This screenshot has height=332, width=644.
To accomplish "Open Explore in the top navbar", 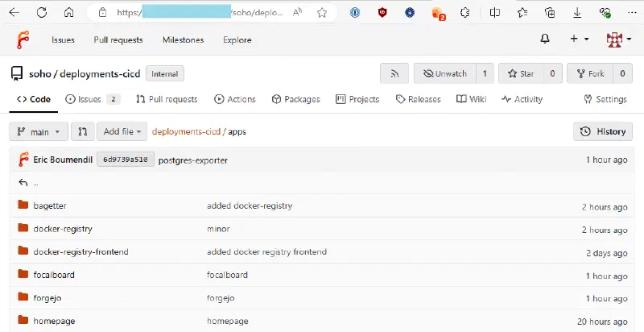I will 237,39.
